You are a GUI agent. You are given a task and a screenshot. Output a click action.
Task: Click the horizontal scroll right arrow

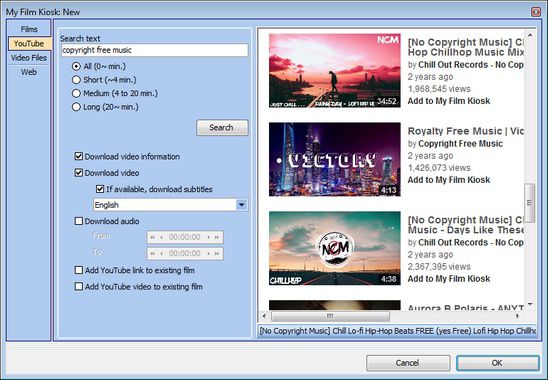tap(518, 316)
